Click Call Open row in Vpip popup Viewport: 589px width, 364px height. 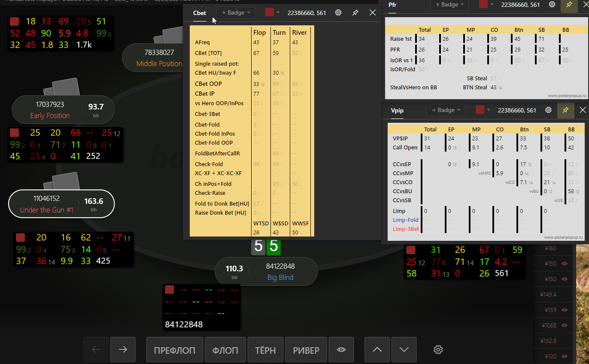(486, 148)
